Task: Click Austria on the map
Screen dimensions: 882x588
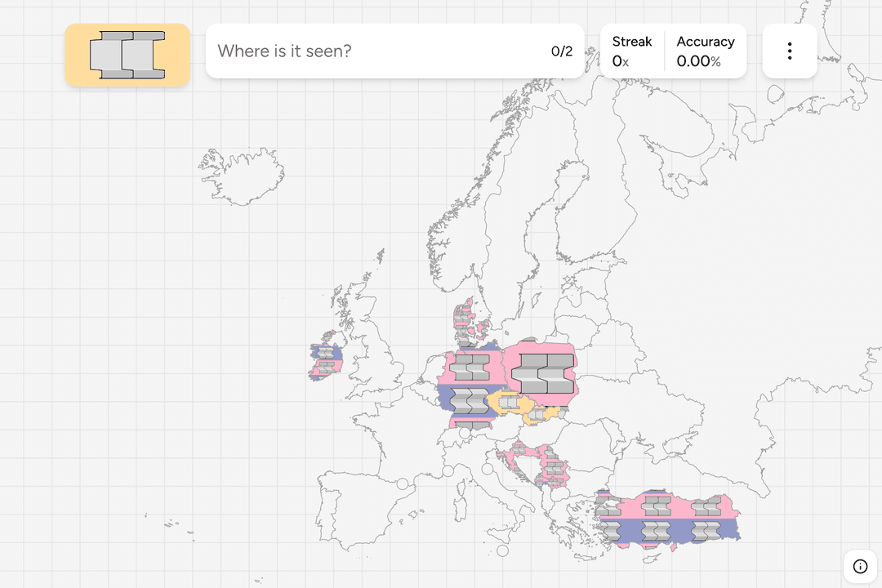Action: 508,429
